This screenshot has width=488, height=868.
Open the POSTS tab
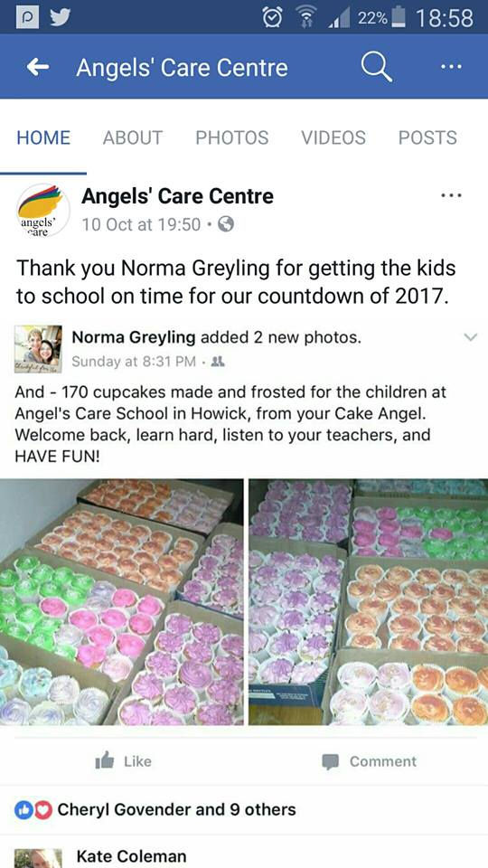point(427,137)
